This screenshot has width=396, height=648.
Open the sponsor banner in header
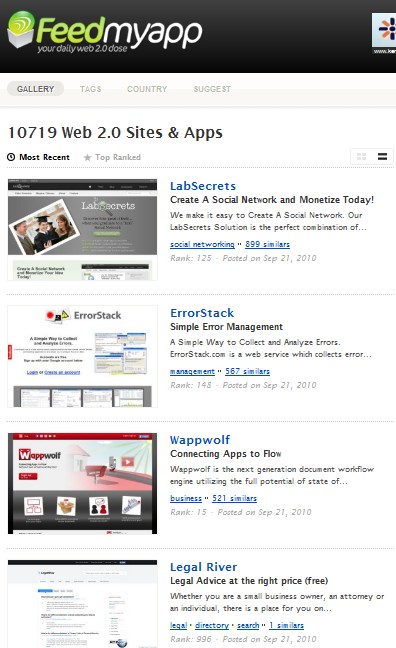click(x=384, y=34)
